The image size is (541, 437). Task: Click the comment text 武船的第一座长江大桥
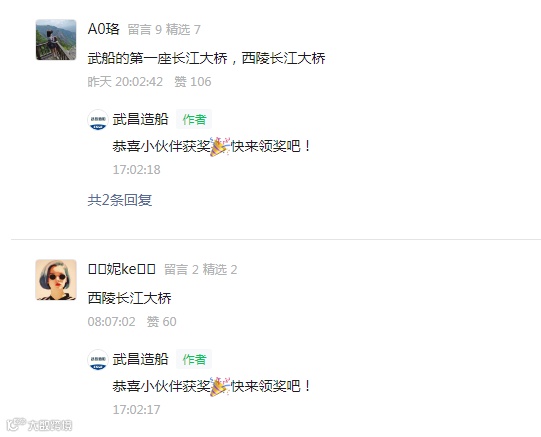pyautogui.click(x=158, y=58)
